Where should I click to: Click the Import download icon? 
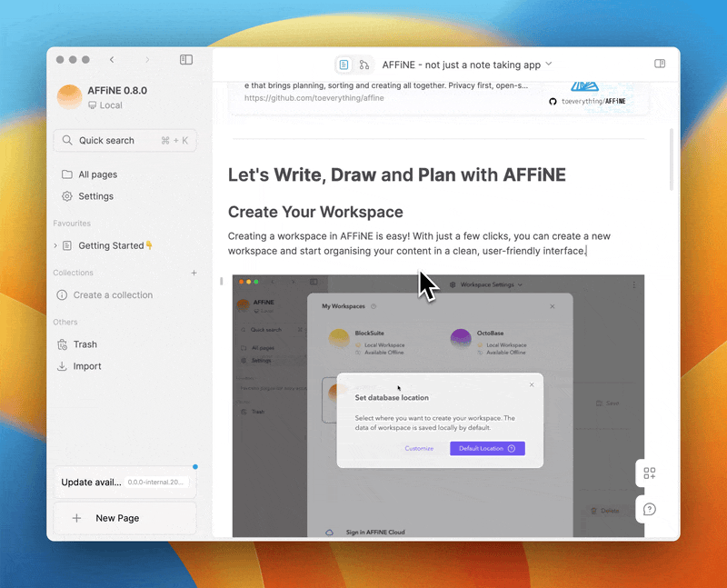62,366
